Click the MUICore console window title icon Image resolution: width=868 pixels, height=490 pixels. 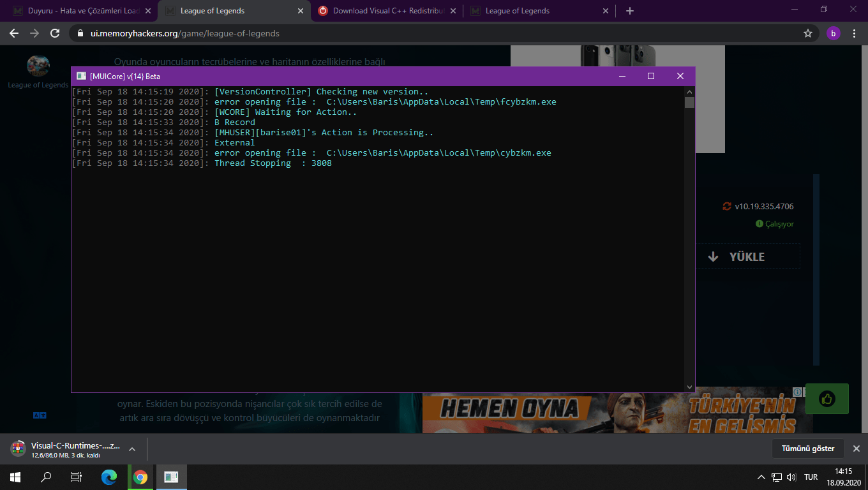pyautogui.click(x=82, y=76)
